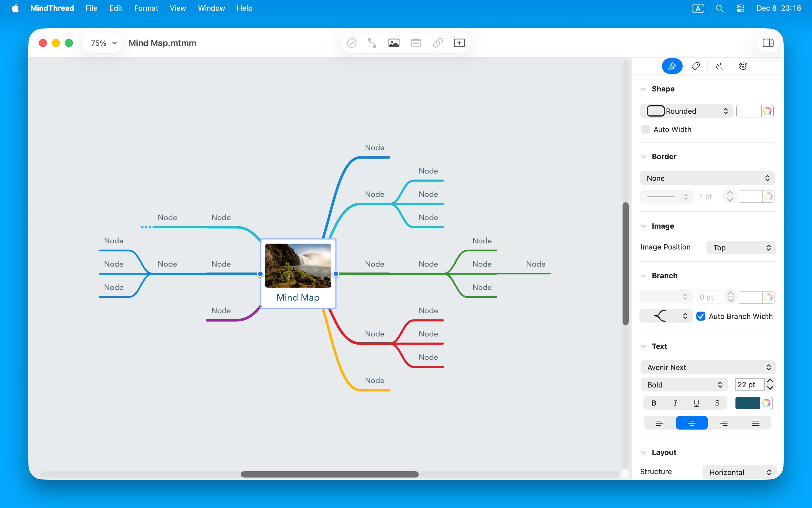Click the add node plus toolbar icon
This screenshot has height=508, width=812.
point(459,43)
